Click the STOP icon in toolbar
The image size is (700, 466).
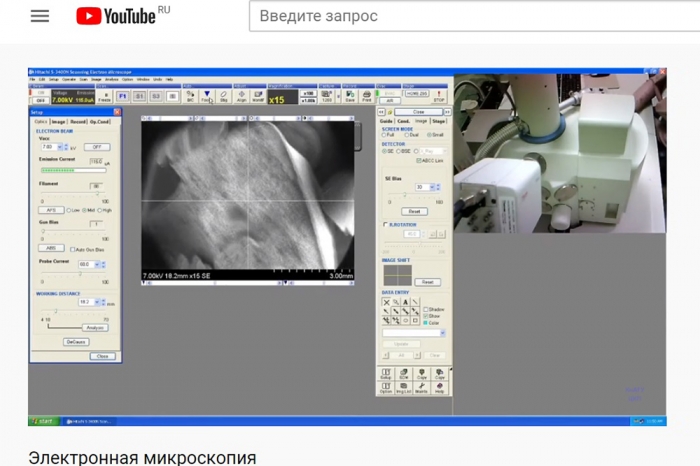pyautogui.click(x=438, y=97)
